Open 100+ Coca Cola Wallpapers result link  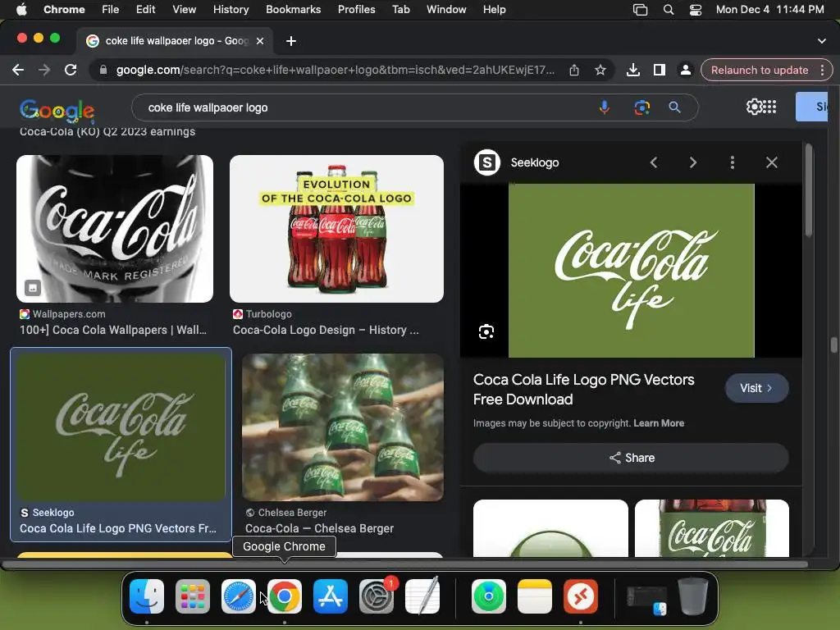(113, 330)
